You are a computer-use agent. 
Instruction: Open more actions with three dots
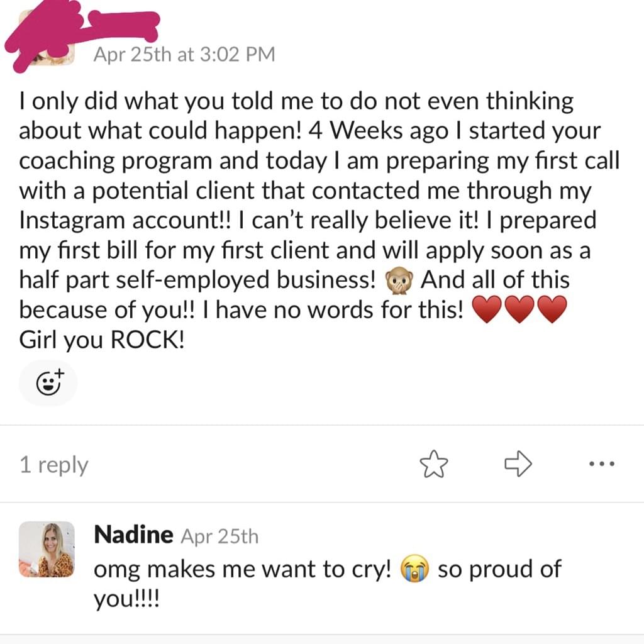point(602,464)
